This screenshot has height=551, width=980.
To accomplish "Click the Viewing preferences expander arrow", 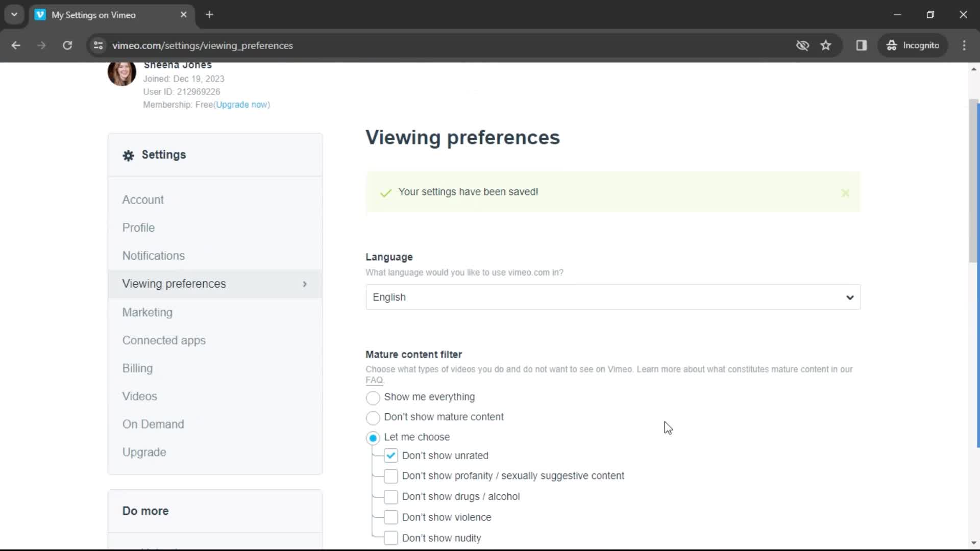I will (x=305, y=283).
